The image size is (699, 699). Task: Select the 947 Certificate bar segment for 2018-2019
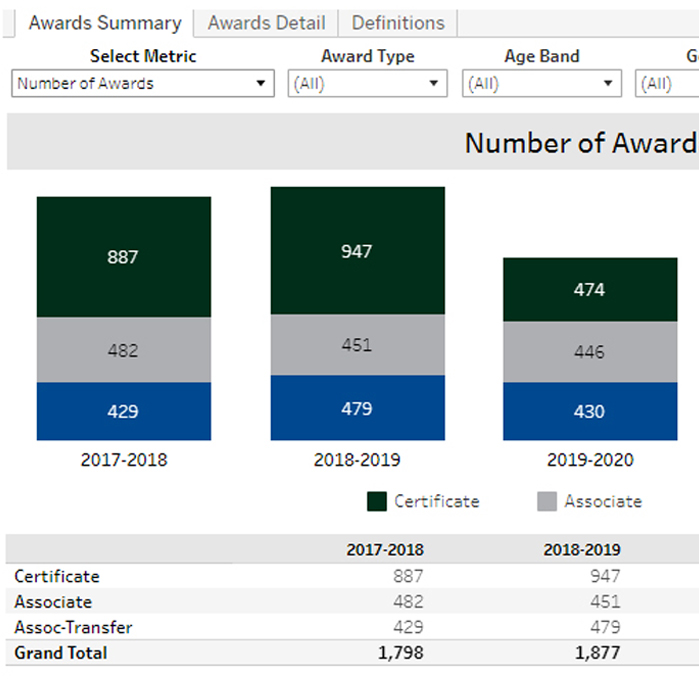pos(358,251)
